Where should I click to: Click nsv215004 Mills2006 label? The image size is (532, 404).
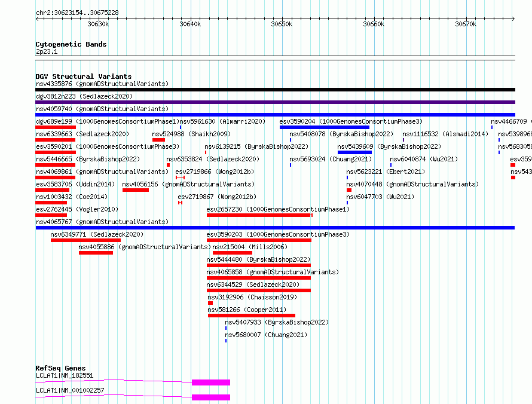tap(250, 247)
